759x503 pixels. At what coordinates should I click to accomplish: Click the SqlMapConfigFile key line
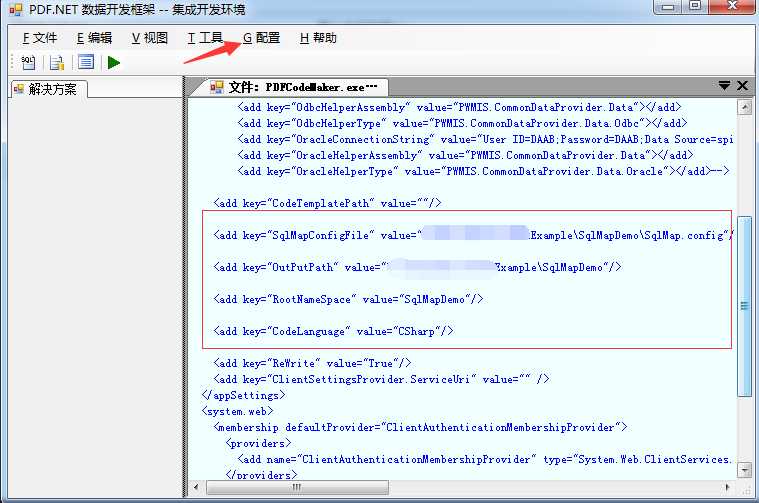(473, 235)
